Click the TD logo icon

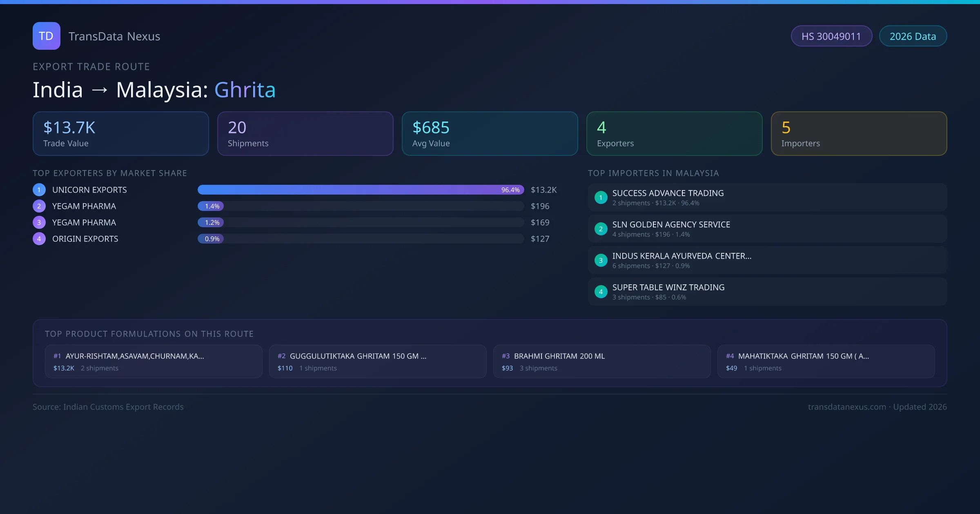click(46, 36)
